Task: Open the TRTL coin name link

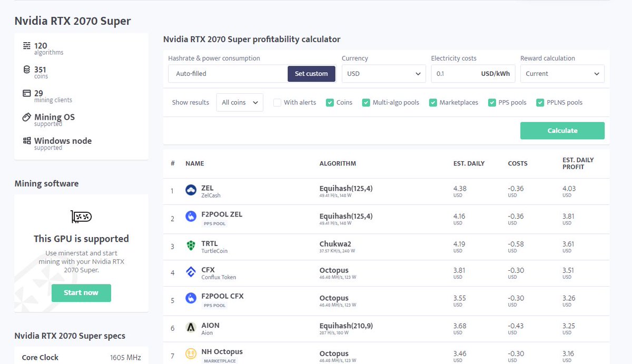Action: pyautogui.click(x=209, y=244)
